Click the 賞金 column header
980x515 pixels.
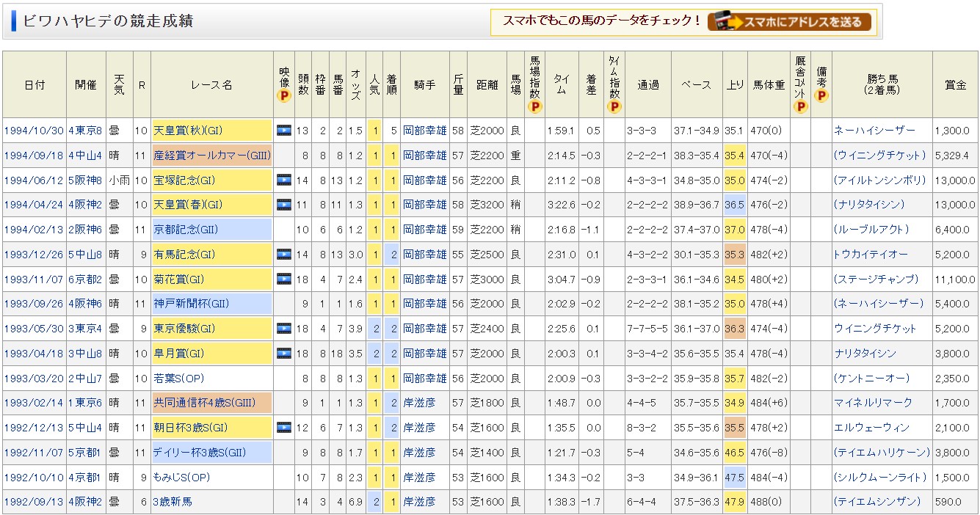click(955, 85)
